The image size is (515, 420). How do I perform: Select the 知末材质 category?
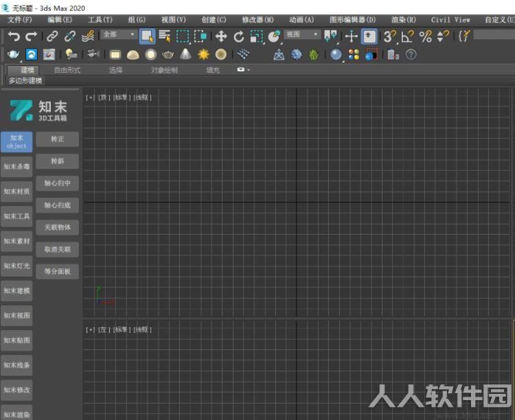(x=16, y=191)
